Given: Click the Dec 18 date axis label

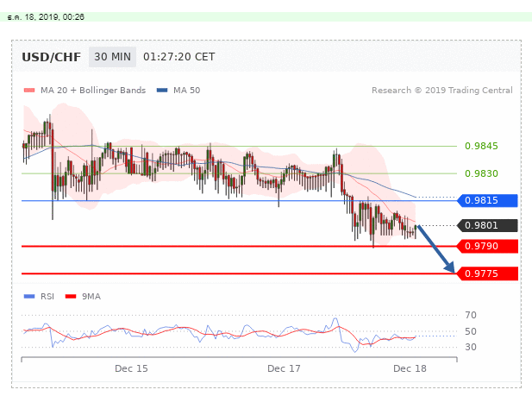Looking at the screenshot, I should tap(410, 368).
